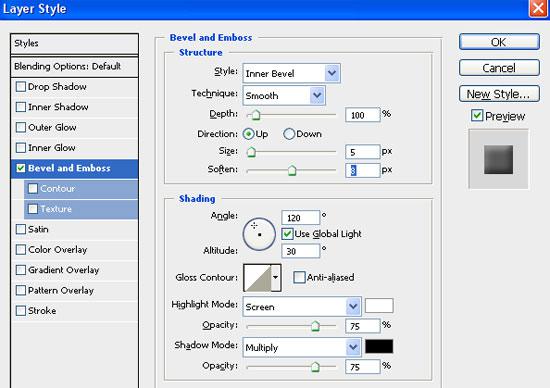Enable the Drop Shadow checkbox
550x388 pixels.
point(21,87)
